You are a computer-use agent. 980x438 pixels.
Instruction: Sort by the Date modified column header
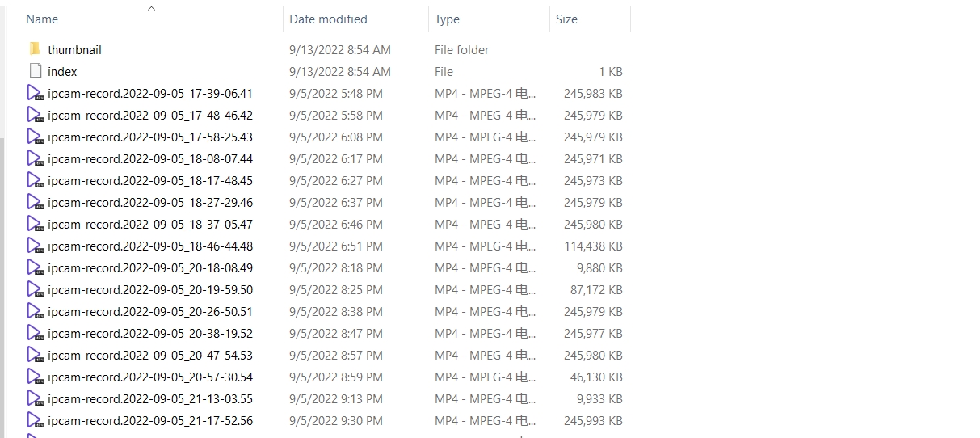(x=328, y=19)
